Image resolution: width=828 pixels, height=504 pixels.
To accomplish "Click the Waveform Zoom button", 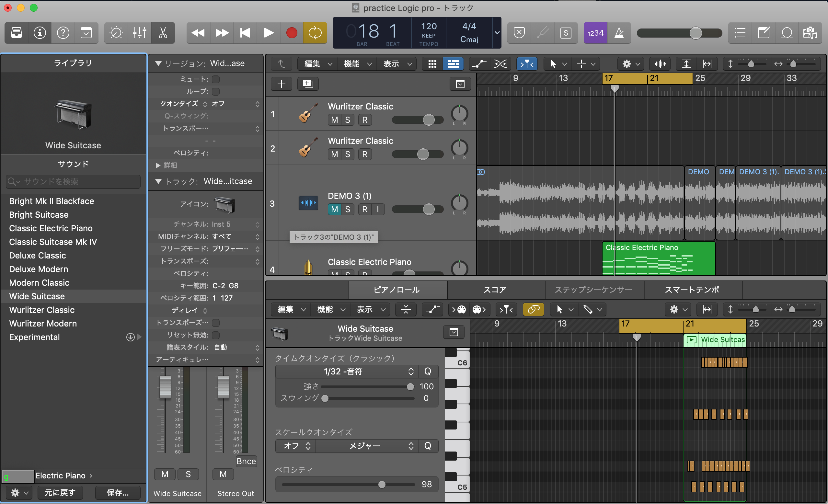I will [660, 64].
